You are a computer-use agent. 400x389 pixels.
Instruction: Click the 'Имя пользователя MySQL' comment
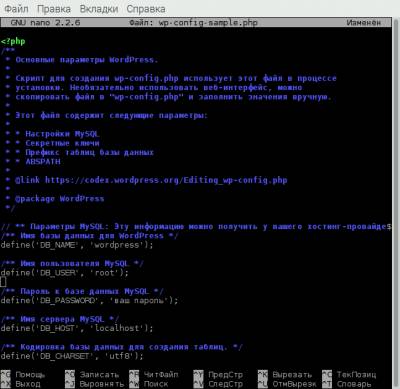[72, 264]
